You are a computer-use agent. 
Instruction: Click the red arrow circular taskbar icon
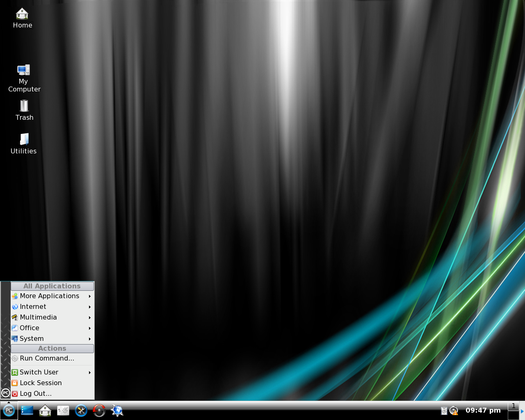coord(99,410)
